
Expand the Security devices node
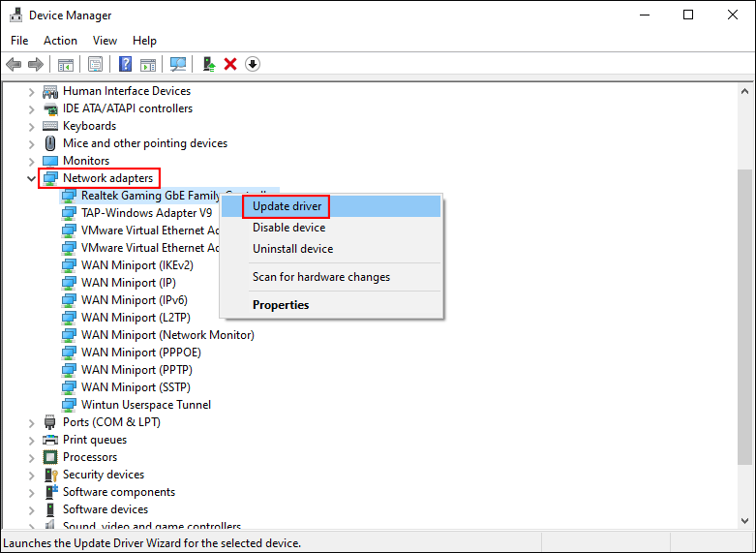31,475
